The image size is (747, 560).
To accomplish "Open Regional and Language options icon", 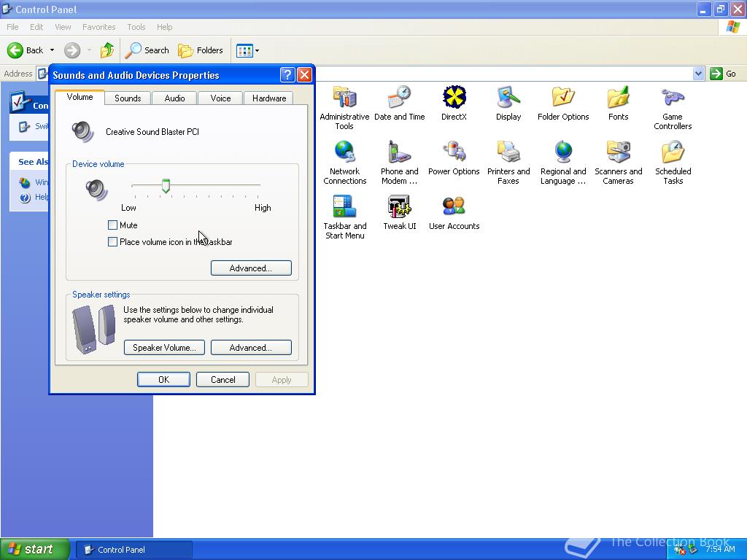I will (x=563, y=163).
